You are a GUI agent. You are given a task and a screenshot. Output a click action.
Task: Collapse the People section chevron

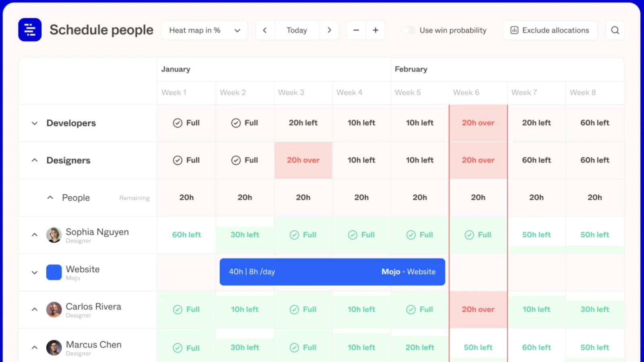click(50, 197)
